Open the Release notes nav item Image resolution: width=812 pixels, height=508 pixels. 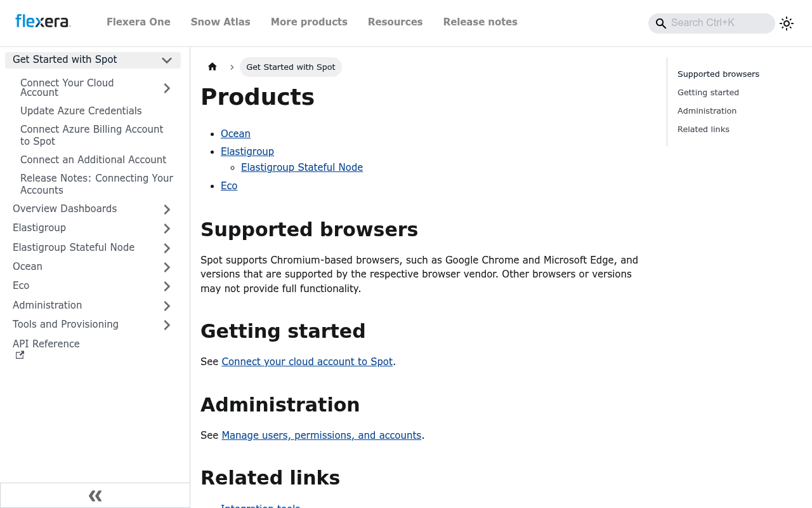point(480,22)
